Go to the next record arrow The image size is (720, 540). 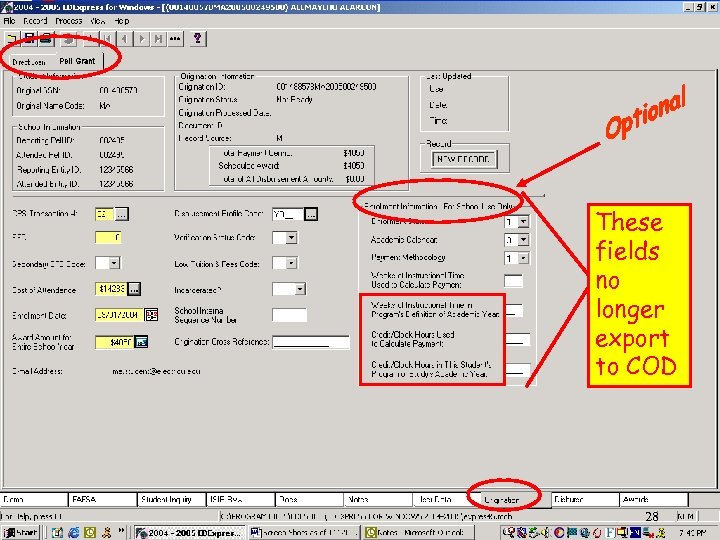coord(141,39)
